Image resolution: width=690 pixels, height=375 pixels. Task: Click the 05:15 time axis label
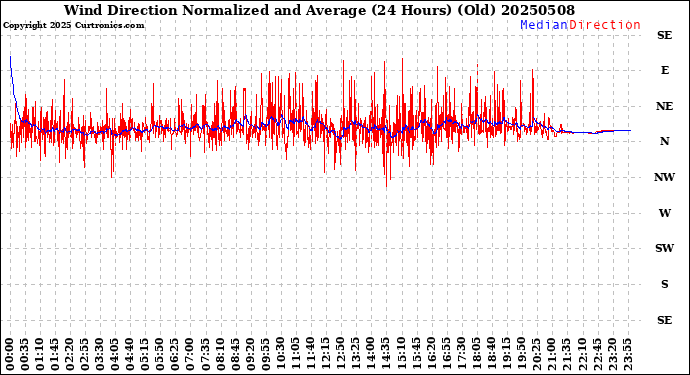(145, 354)
